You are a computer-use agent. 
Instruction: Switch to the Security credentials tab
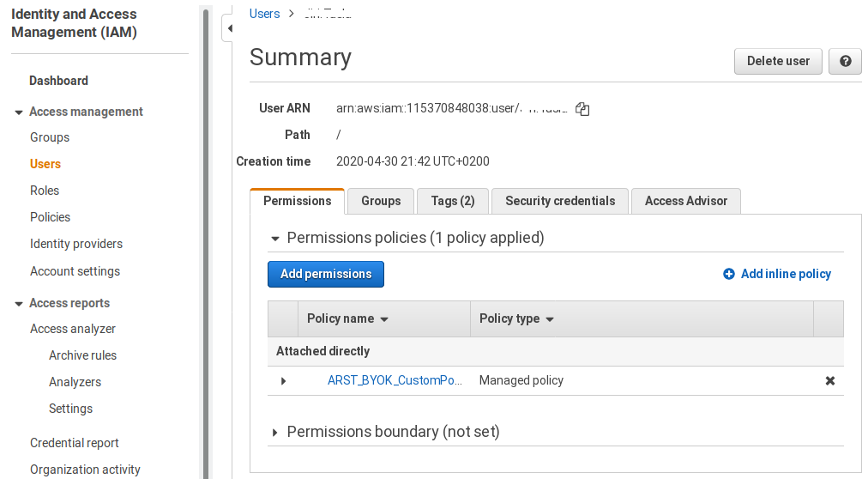click(560, 201)
